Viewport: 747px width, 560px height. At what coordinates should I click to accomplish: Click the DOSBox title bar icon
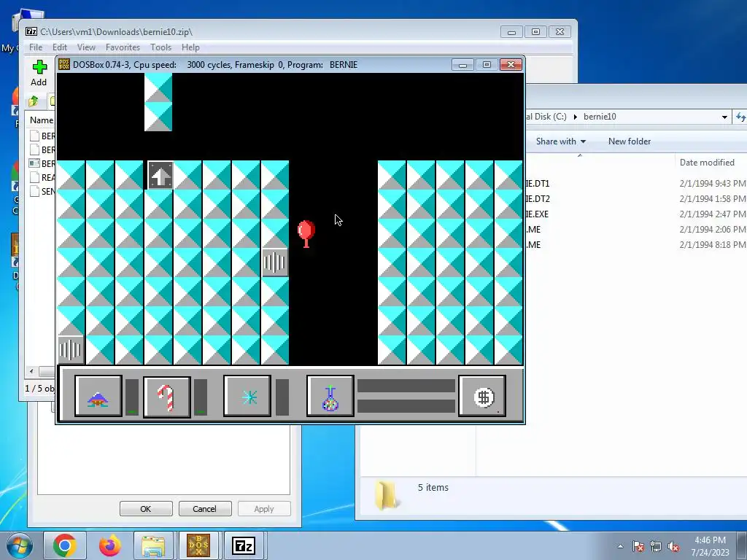(x=64, y=65)
